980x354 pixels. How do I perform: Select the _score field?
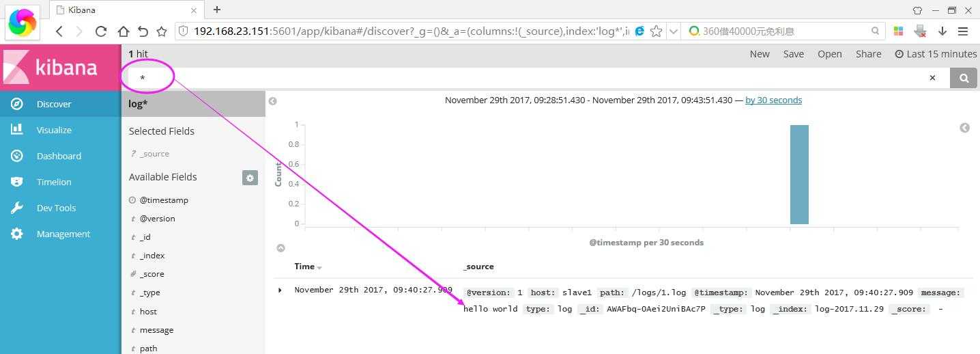coord(152,274)
